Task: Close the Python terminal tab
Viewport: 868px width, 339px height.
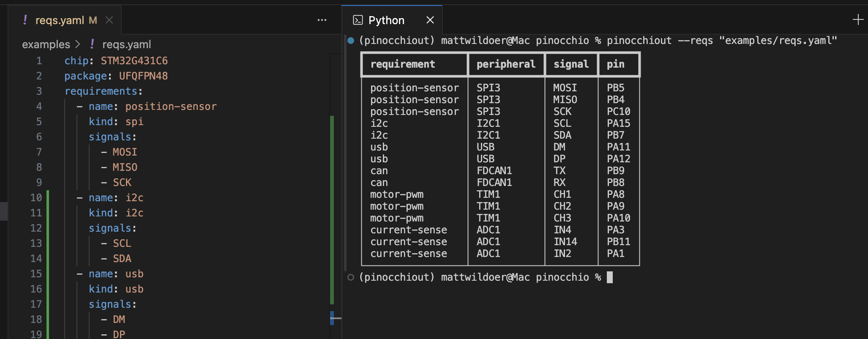Action: tap(430, 20)
